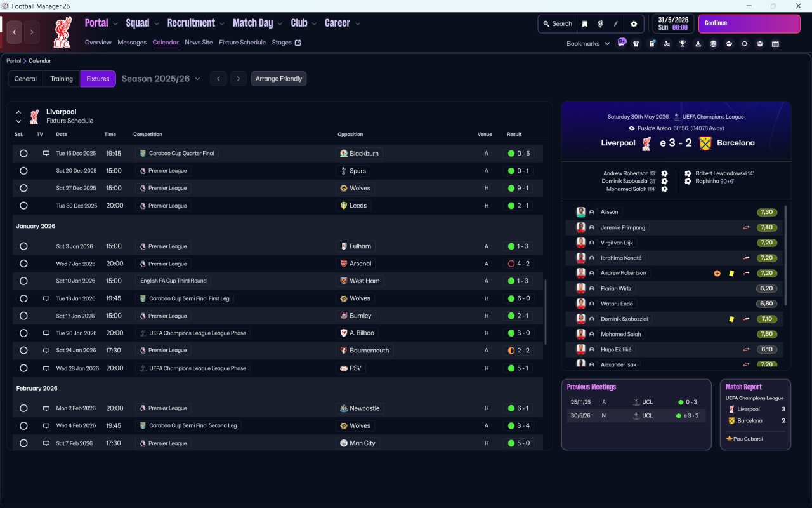Click the trophy competitions bookmark icon
Viewport: 812px width, 508px height.
point(683,44)
